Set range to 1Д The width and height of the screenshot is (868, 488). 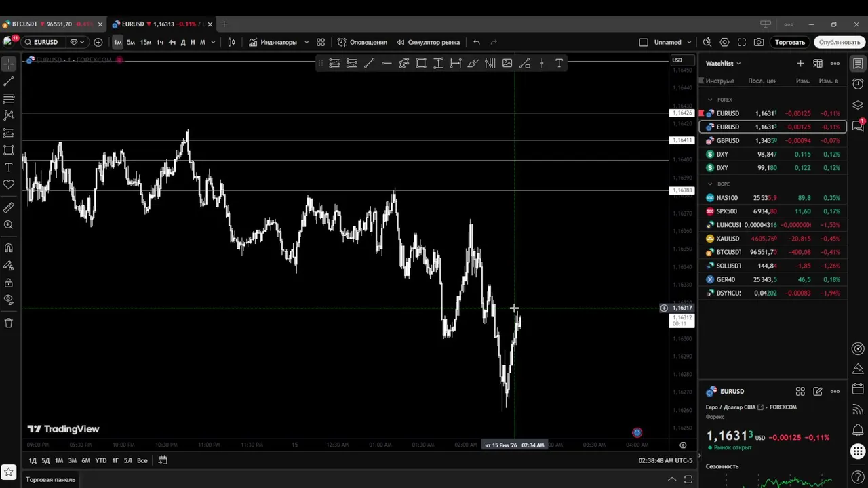(33, 460)
